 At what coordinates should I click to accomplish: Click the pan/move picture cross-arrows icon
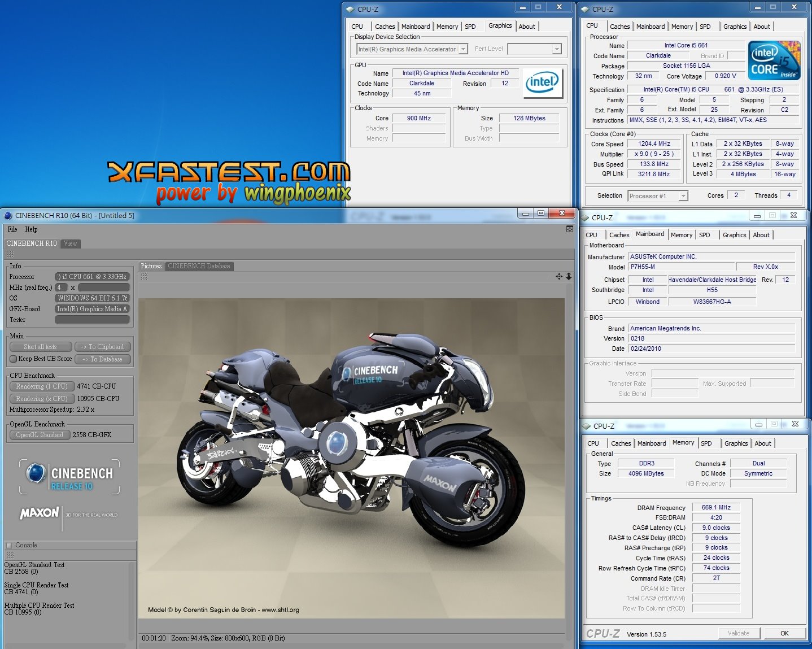coord(559,276)
